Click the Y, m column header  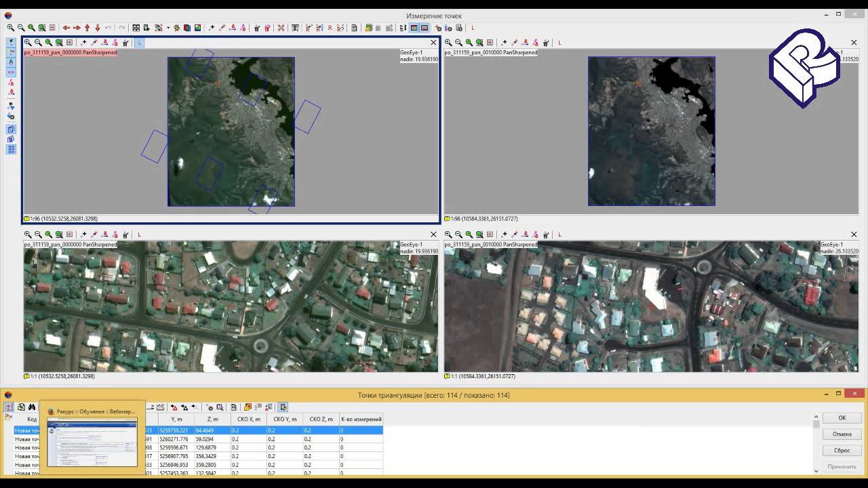[x=176, y=419]
